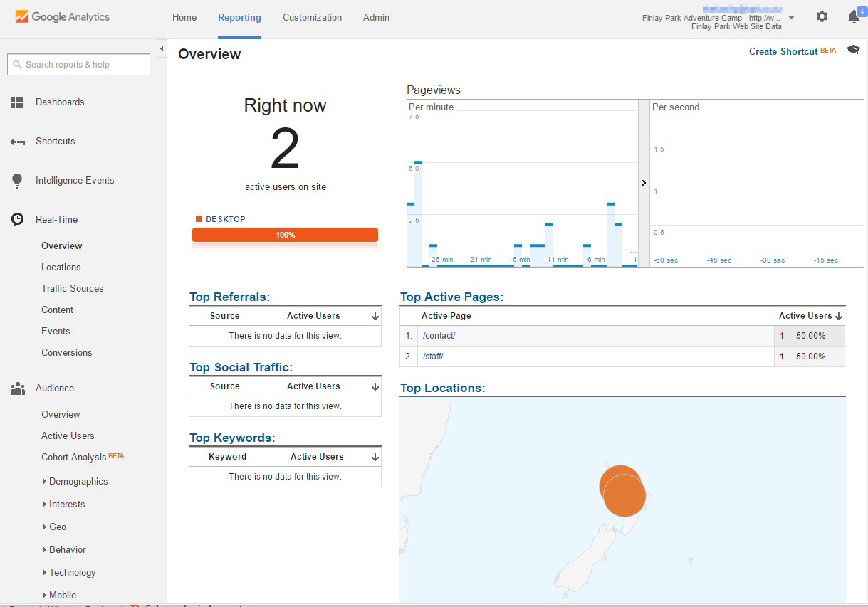Click the Shortcuts arrow icon
The height and width of the screenshot is (607, 868).
click(17, 142)
